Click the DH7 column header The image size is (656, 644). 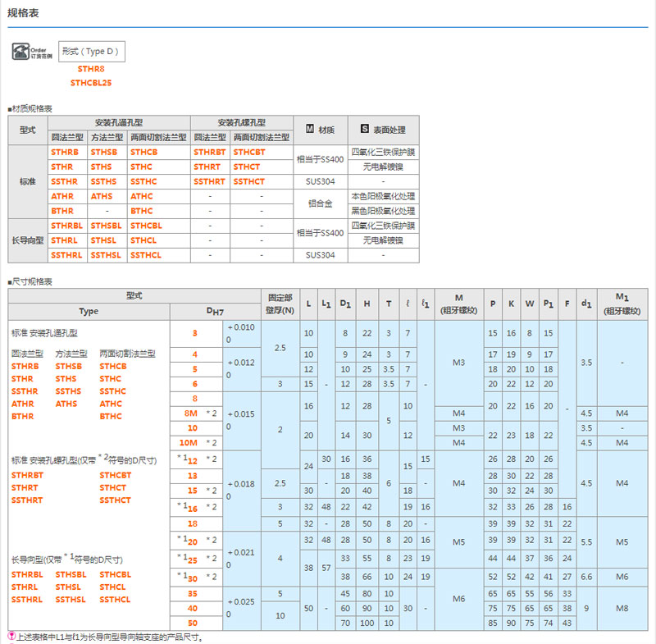[x=215, y=311]
